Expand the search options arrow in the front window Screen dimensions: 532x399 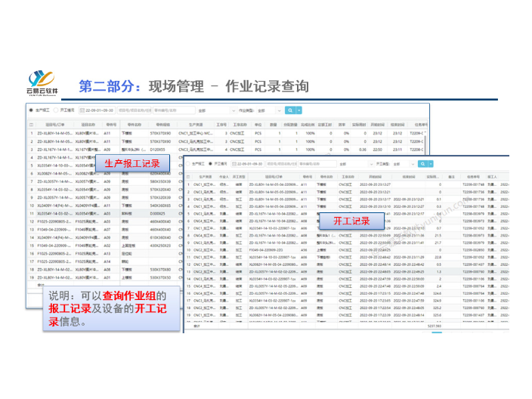point(431,164)
